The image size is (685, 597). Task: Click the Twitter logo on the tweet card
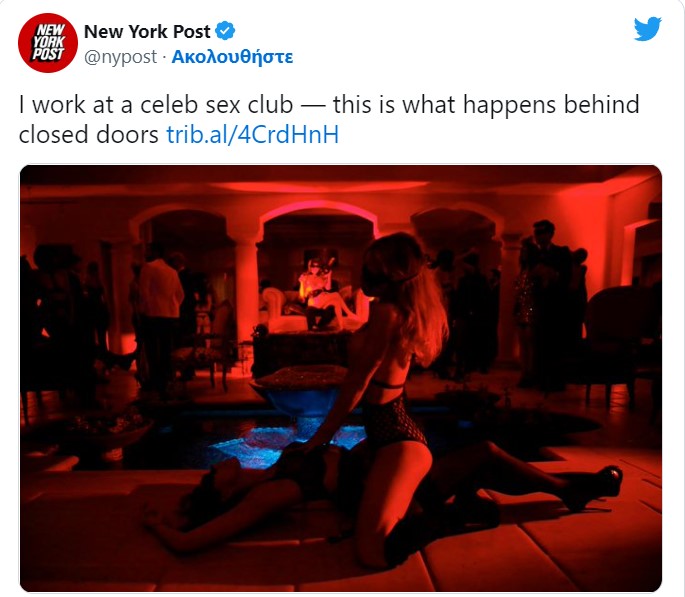click(x=647, y=29)
